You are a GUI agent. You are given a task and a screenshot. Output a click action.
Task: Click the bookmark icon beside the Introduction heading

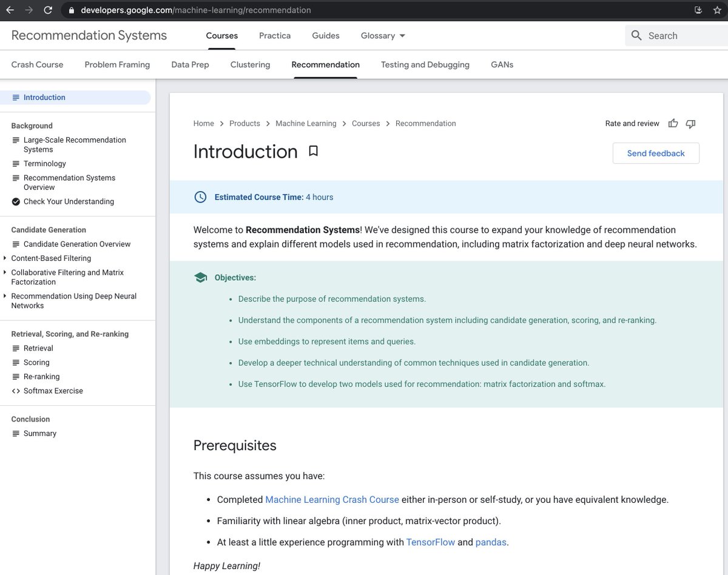coord(313,151)
